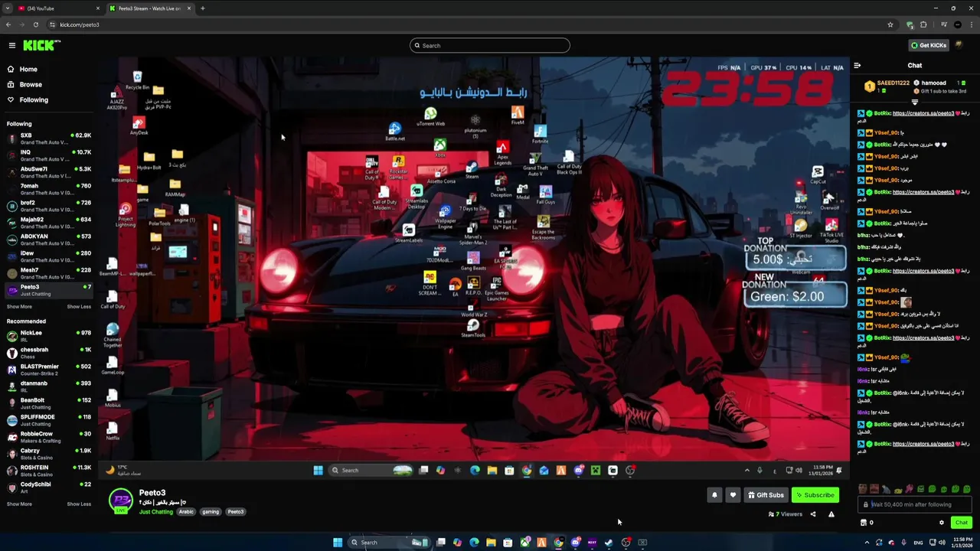Click the gaming tag under stream title
The width and height of the screenshot is (980, 551).
tap(211, 512)
